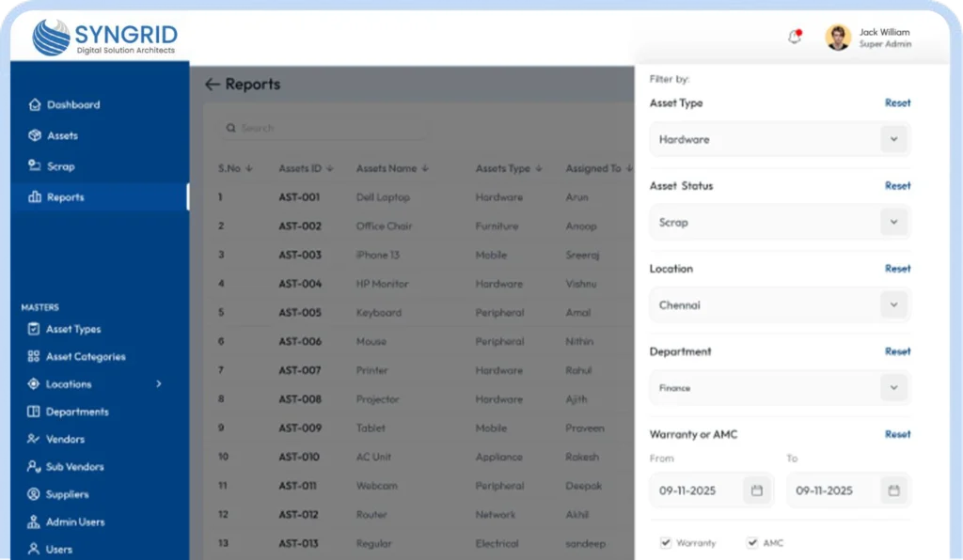Reset the Asset Type filter
Screen dimensions: 963x560
pos(897,103)
